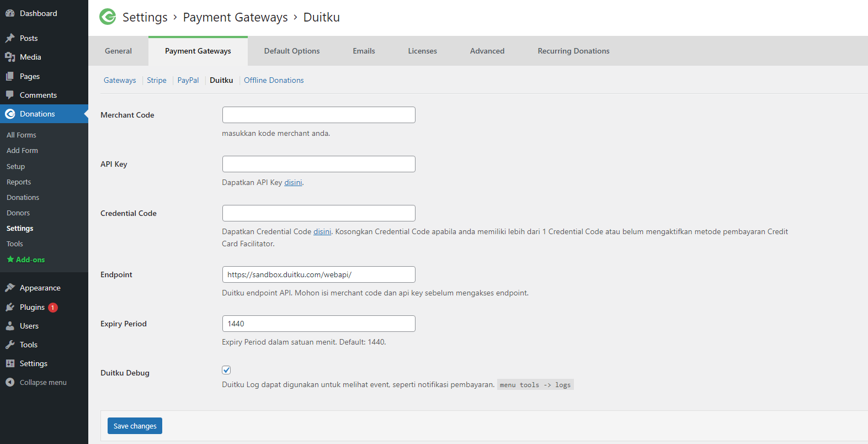The image size is (868, 444).
Task: Click the GiveWP logo icon beside Settings
Action: tap(108, 17)
